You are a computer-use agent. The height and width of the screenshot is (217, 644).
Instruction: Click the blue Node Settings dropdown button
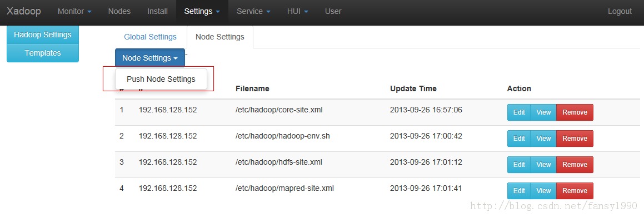pyautogui.click(x=150, y=58)
